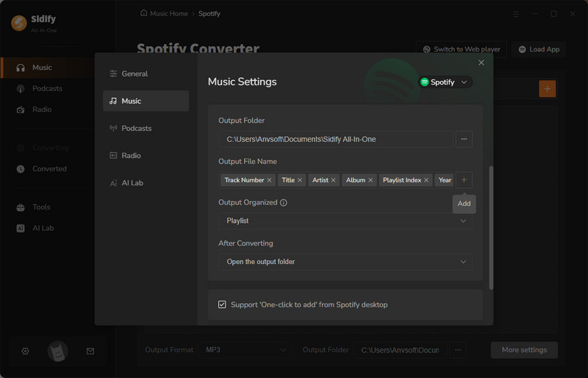Expand the Output Organized Playlist dropdown
Viewport: 588px width, 378px height.
coord(345,221)
